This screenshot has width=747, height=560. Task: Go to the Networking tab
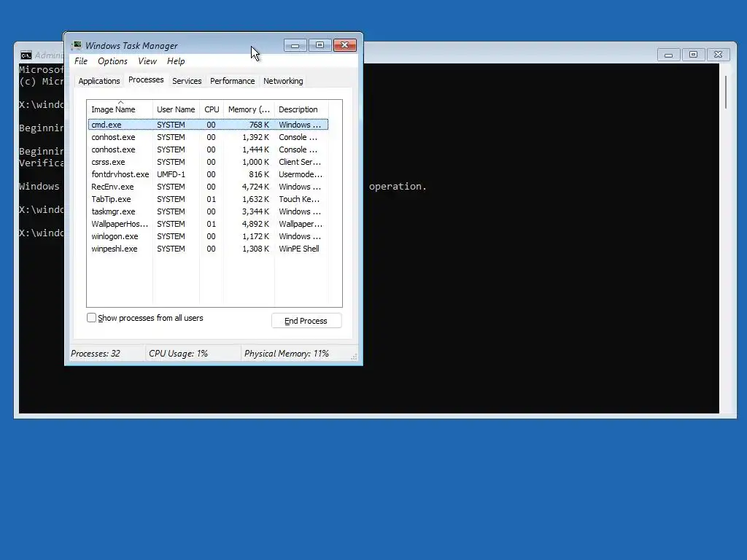point(283,81)
